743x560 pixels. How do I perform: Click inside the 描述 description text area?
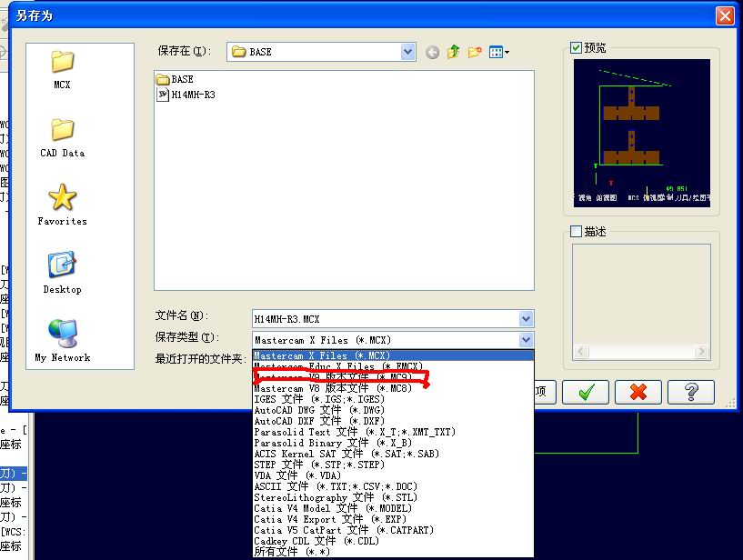click(x=641, y=295)
